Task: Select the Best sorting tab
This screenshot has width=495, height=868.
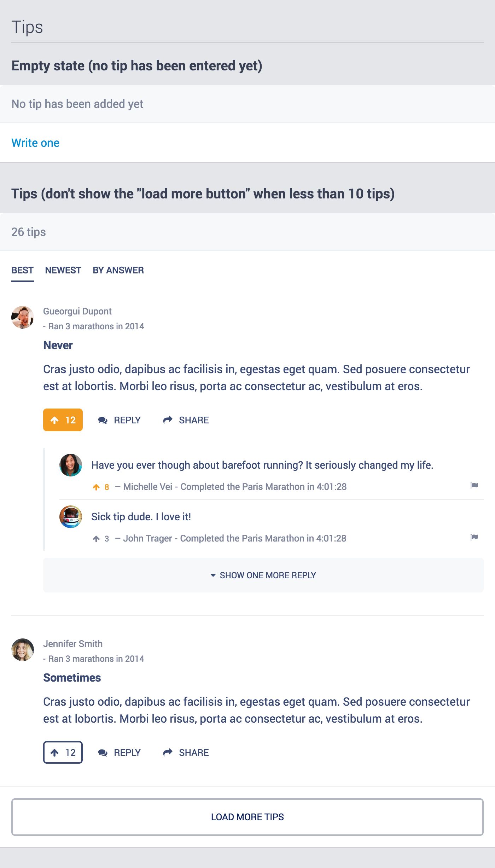Action: coord(22,270)
